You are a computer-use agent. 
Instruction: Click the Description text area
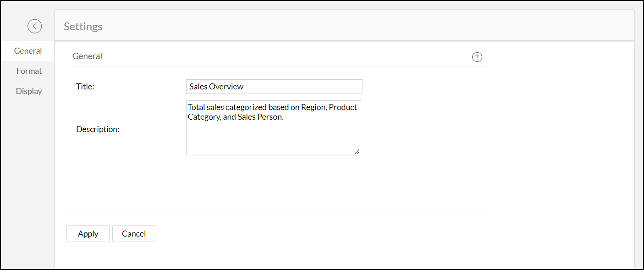click(x=273, y=128)
